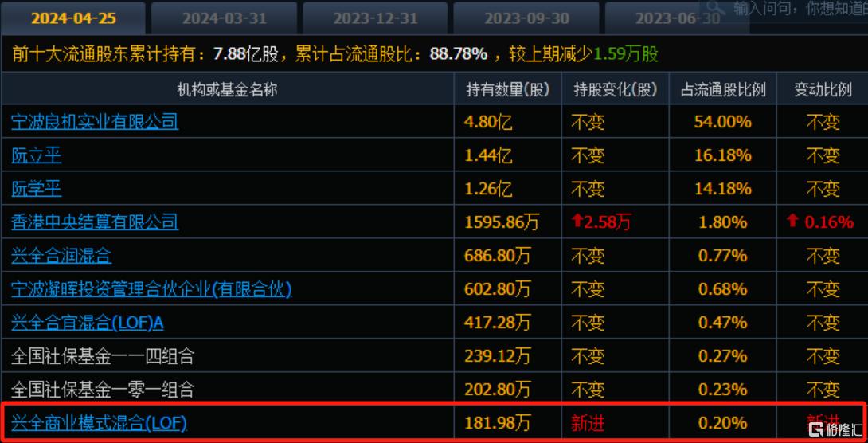This screenshot has height=443, width=868.
Task: Click the 16.18% share ratio
Action: point(723,155)
